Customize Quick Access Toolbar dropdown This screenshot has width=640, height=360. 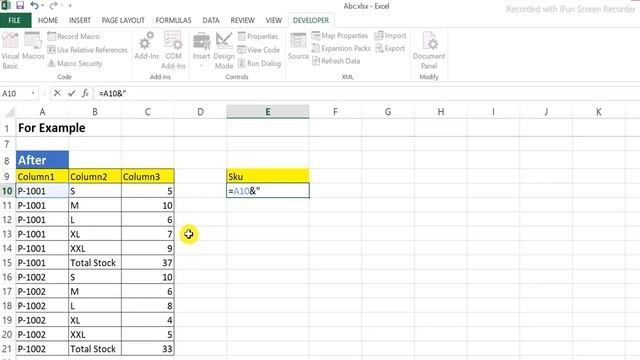point(70,6)
